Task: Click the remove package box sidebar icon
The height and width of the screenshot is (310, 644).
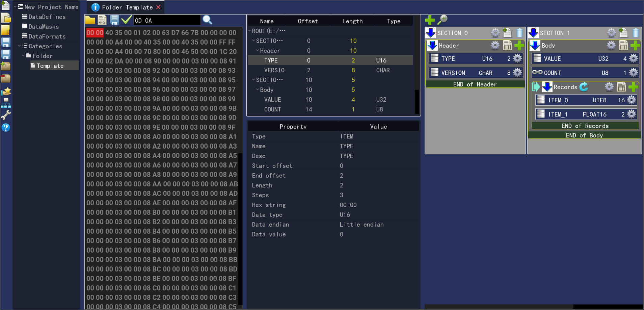Action: point(6,78)
